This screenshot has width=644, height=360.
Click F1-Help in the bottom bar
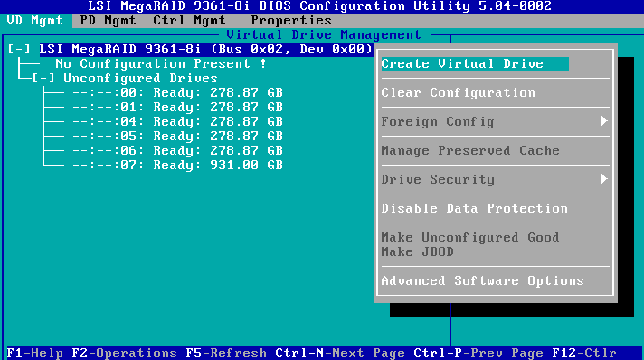[x=35, y=353]
